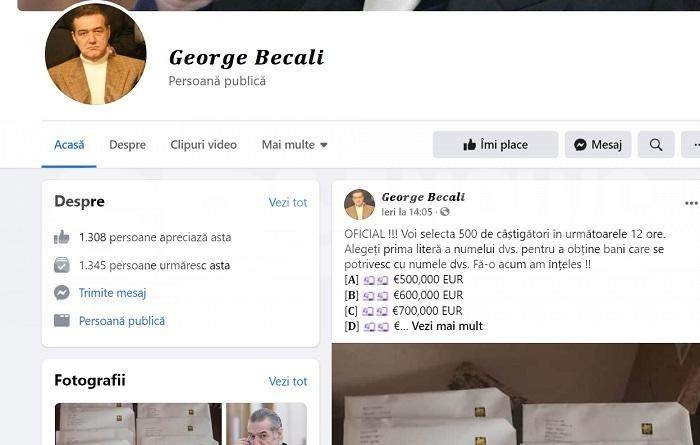Click the globe privacy icon on the post

tap(445, 212)
